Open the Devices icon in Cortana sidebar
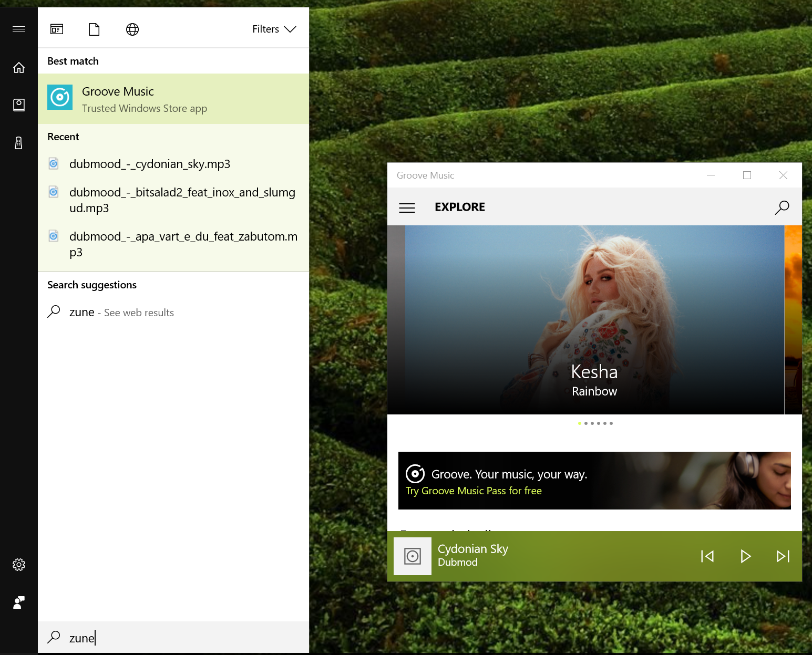This screenshot has height=655, width=812. tap(19, 143)
